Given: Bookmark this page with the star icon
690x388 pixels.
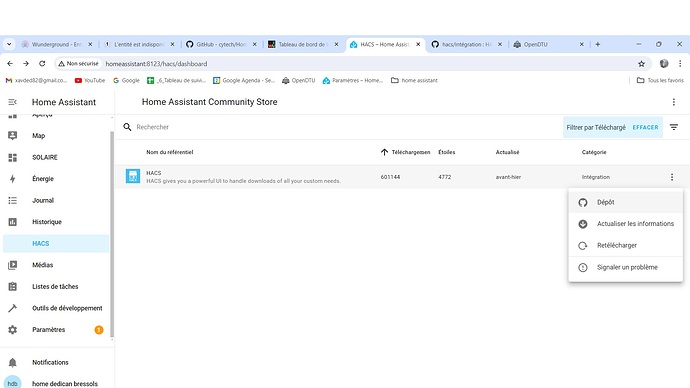Looking at the screenshot, I should coord(641,64).
